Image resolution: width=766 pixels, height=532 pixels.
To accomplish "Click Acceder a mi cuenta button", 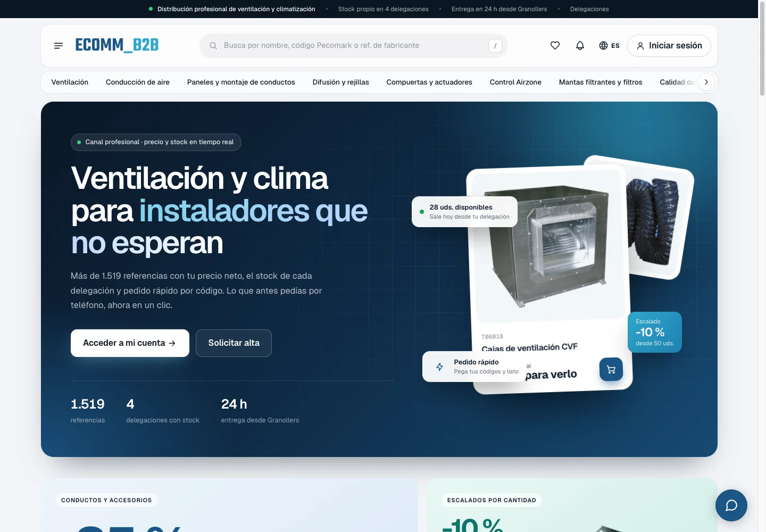I will (x=130, y=343).
